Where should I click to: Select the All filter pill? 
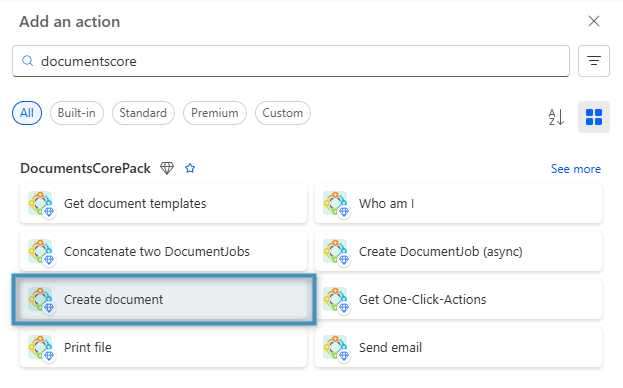point(27,113)
